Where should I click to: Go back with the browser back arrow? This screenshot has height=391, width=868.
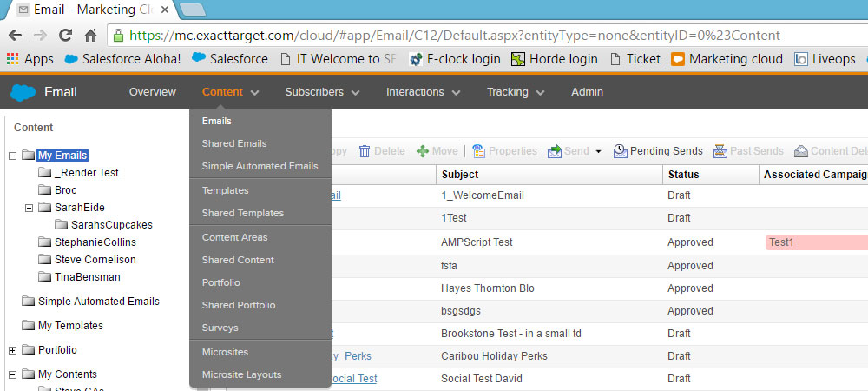pyautogui.click(x=15, y=36)
